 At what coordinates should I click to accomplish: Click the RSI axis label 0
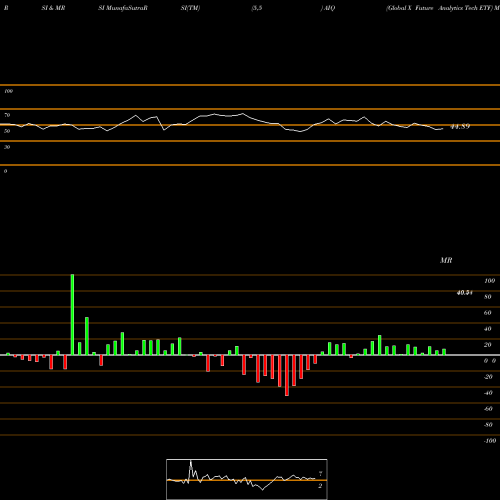click(5, 171)
